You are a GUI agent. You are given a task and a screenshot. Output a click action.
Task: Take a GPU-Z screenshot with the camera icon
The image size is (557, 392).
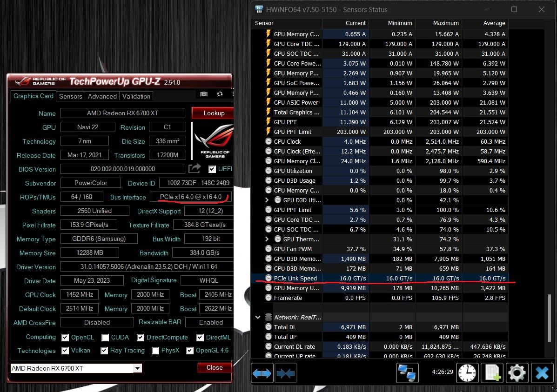pyautogui.click(x=203, y=94)
